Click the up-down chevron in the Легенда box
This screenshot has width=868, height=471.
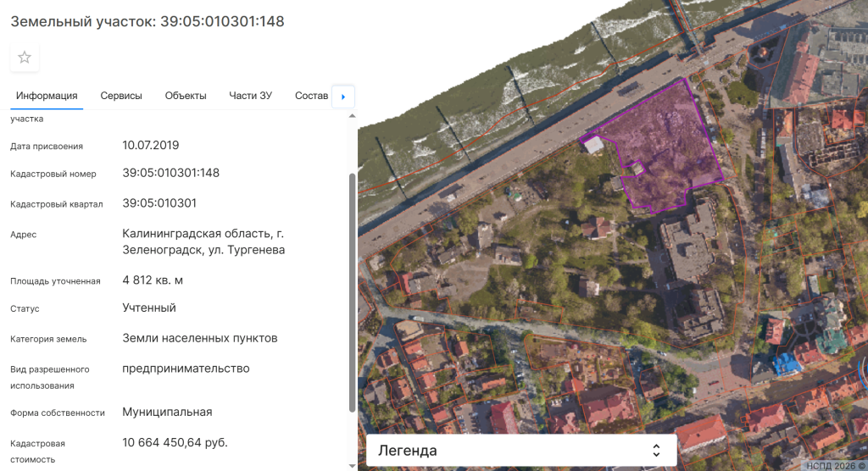point(655,451)
